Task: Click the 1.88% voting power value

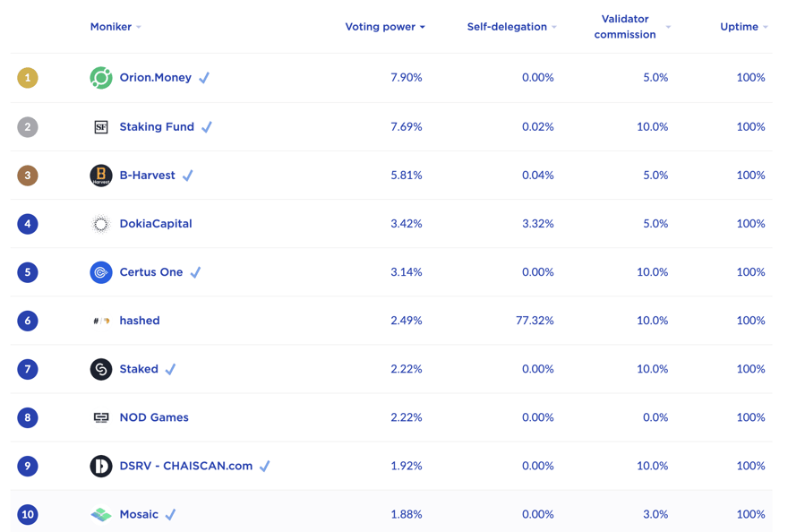Action: [x=406, y=514]
